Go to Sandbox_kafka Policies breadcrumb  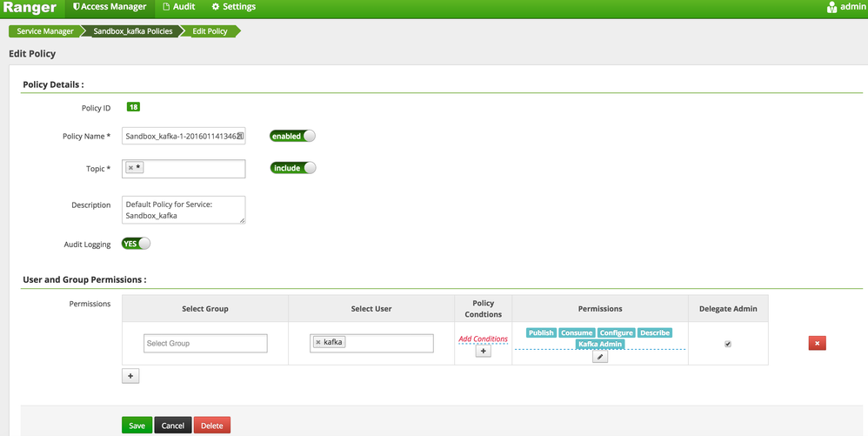(133, 31)
